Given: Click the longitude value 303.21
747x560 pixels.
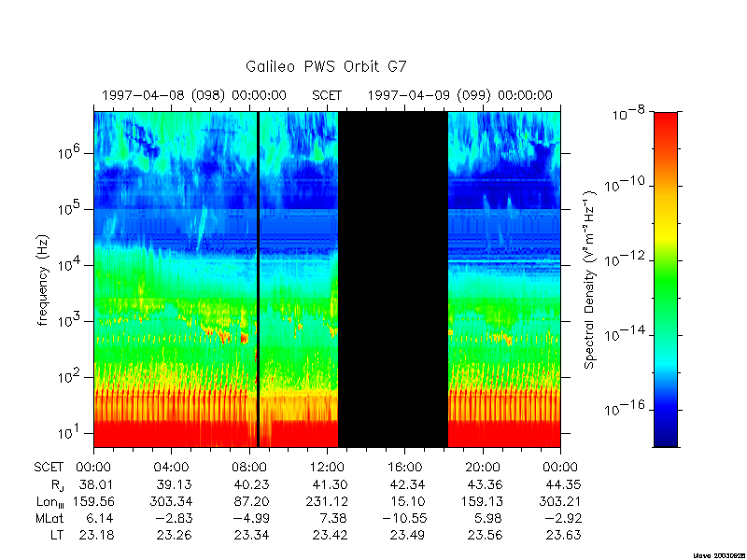Looking at the screenshot, I should [x=559, y=501].
